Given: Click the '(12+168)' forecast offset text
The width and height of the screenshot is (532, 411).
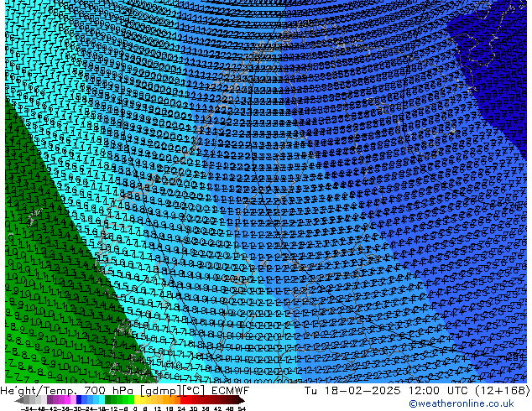Looking at the screenshot, I should tap(503, 391).
